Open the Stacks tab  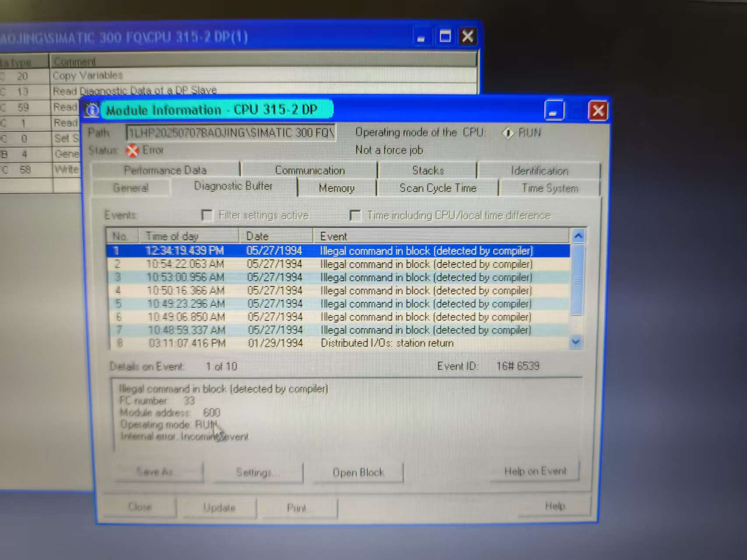[428, 170]
